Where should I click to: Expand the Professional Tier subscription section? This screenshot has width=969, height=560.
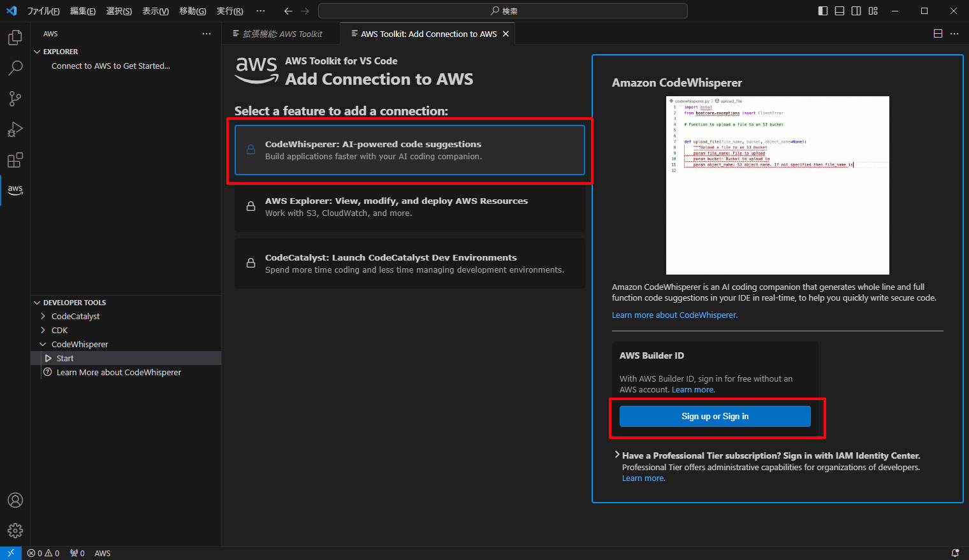coord(617,455)
